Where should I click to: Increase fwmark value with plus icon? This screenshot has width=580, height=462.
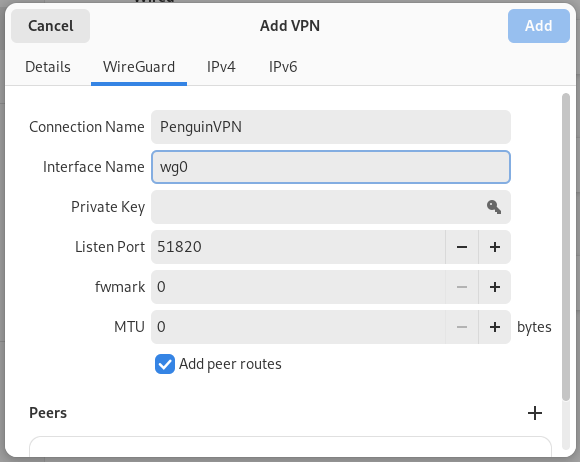(x=495, y=287)
